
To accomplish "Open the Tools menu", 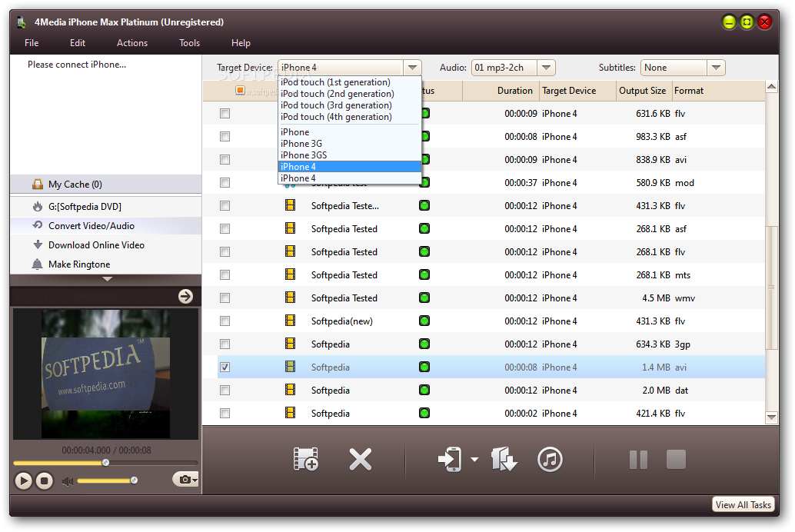I will [x=190, y=43].
